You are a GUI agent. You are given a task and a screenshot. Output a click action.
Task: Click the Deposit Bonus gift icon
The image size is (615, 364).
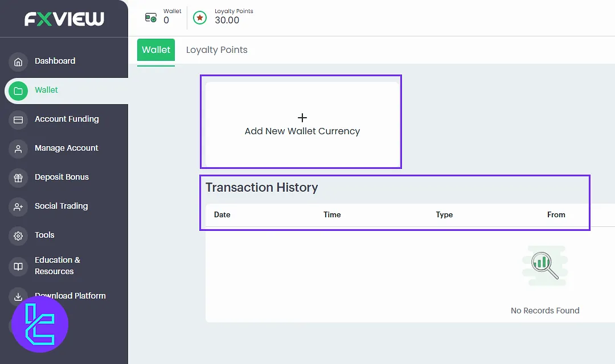(18, 178)
